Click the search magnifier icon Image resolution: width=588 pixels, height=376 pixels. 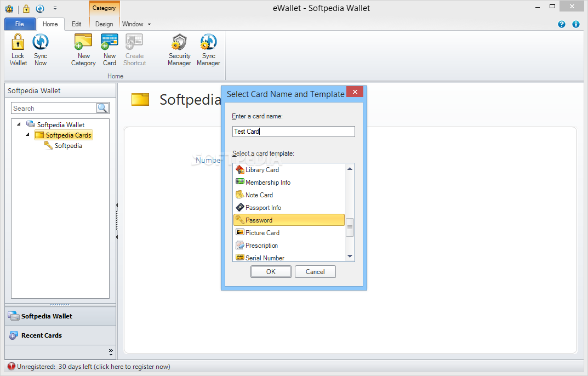(102, 108)
